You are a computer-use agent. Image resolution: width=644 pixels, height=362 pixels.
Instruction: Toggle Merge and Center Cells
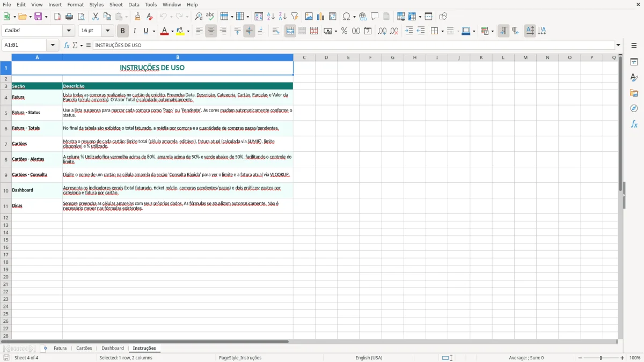click(x=290, y=31)
